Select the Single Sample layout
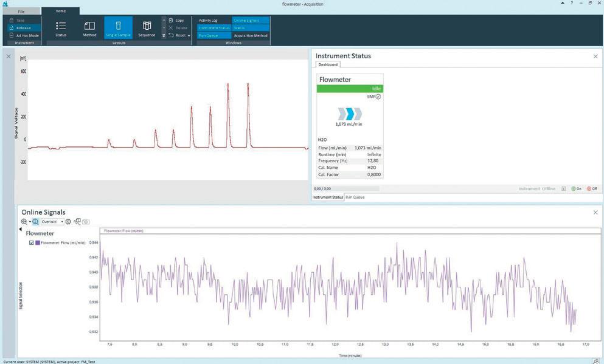 point(118,28)
